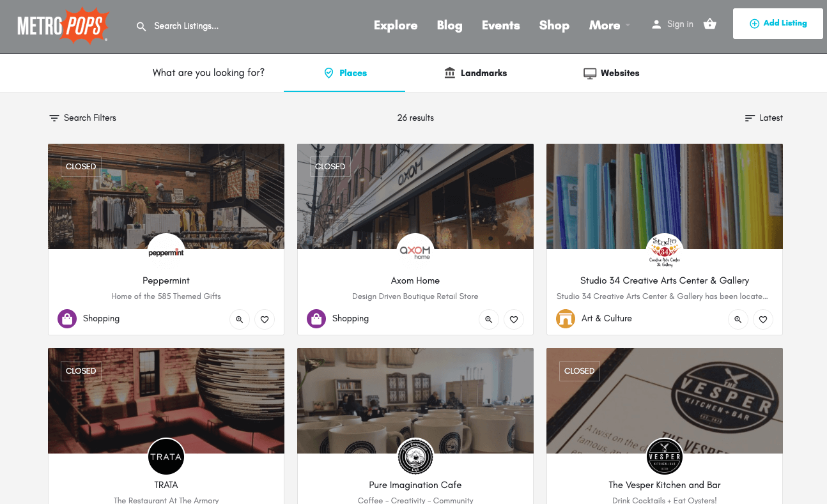The width and height of the screenshot is (827, 504).
Task: Click the Sign in link
Action: point(680,24)
